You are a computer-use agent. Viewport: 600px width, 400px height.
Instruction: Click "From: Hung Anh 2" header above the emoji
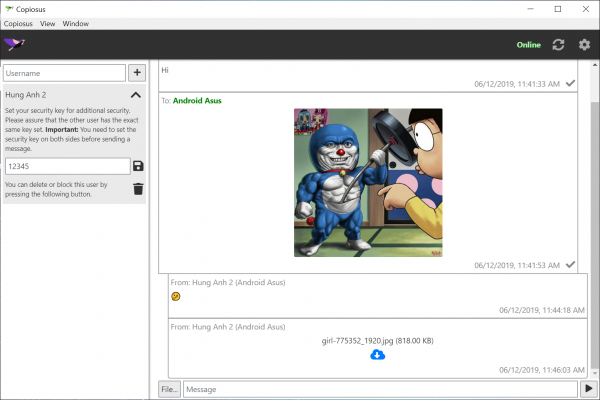click(228, 282)
